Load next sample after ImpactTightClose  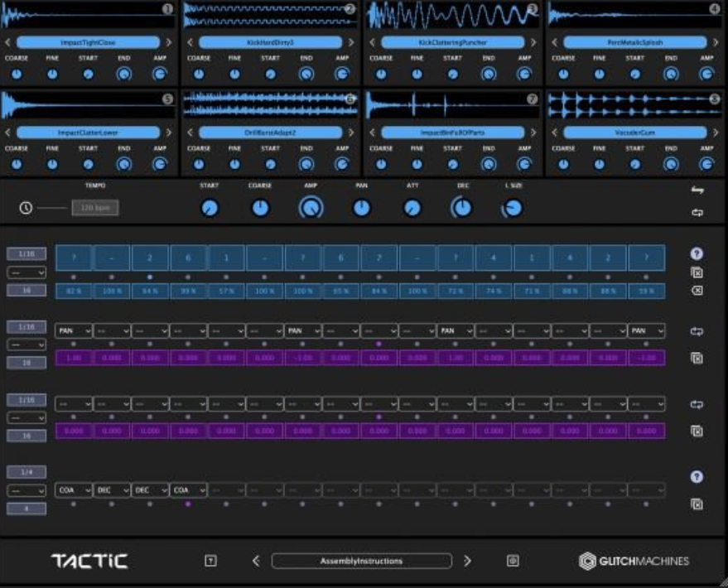pos(168,42)
